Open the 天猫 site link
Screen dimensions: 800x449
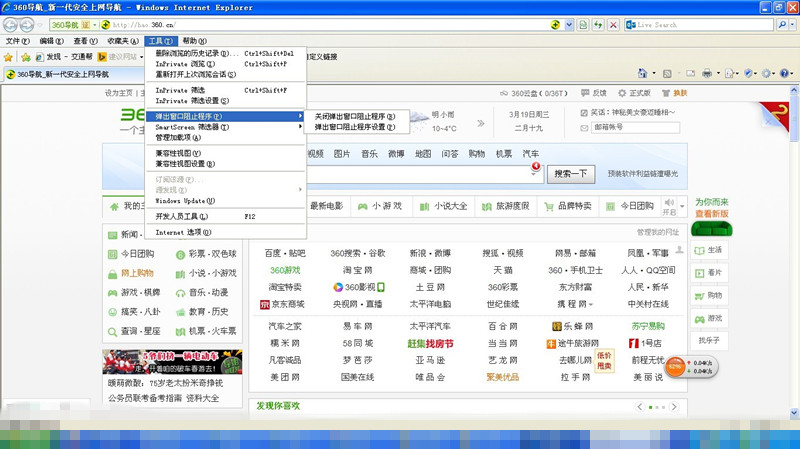(503, 270)
